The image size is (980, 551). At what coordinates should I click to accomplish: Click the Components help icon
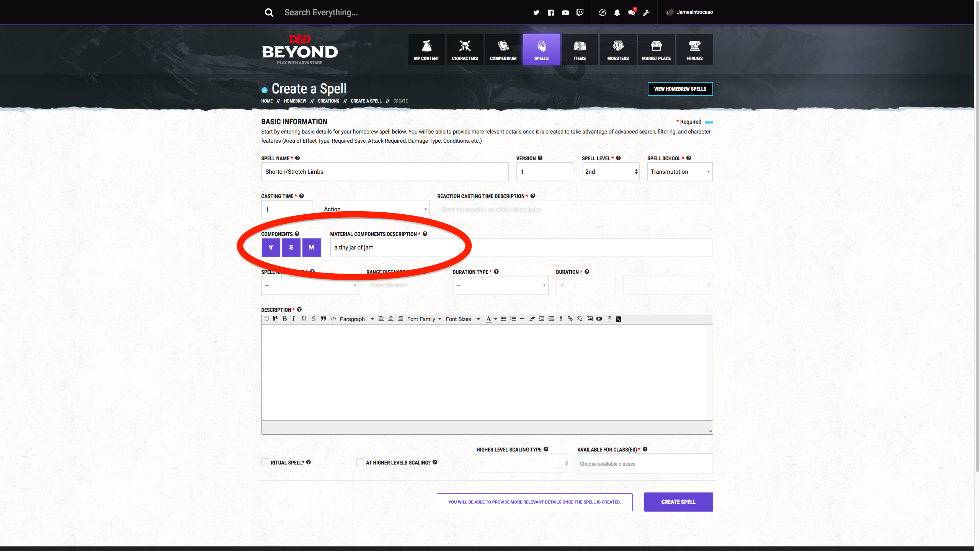[x=297, y=234]
